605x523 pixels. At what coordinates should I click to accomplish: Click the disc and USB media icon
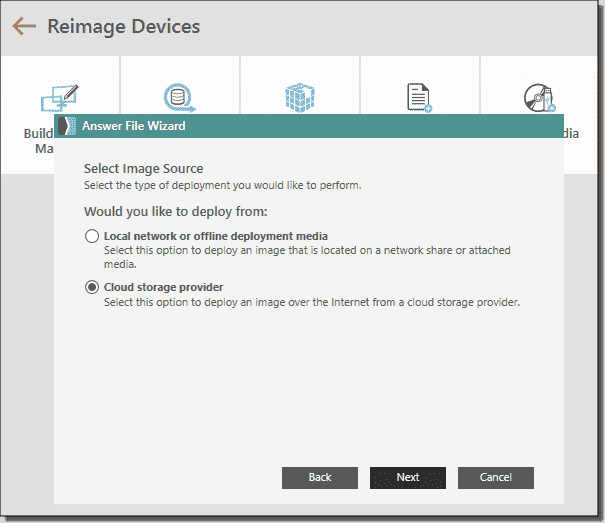point(539,98)
